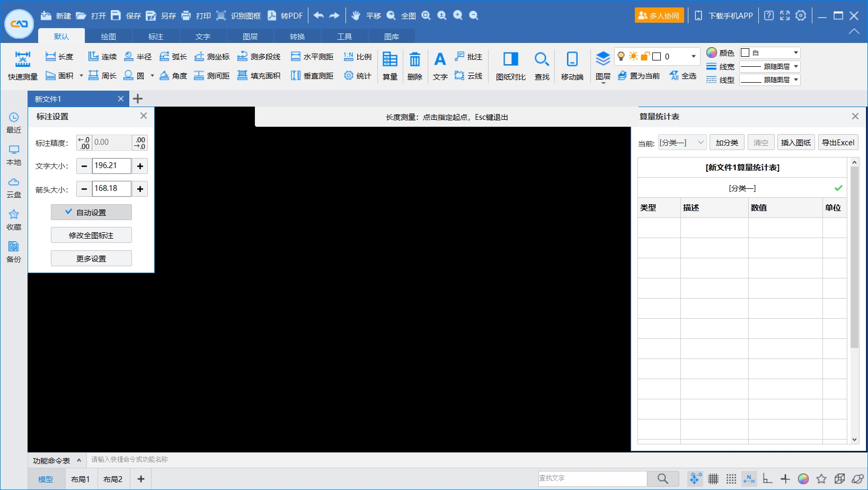Click 全选 select all
Viewport: 868px width, 490px height.
click(683, 76)
